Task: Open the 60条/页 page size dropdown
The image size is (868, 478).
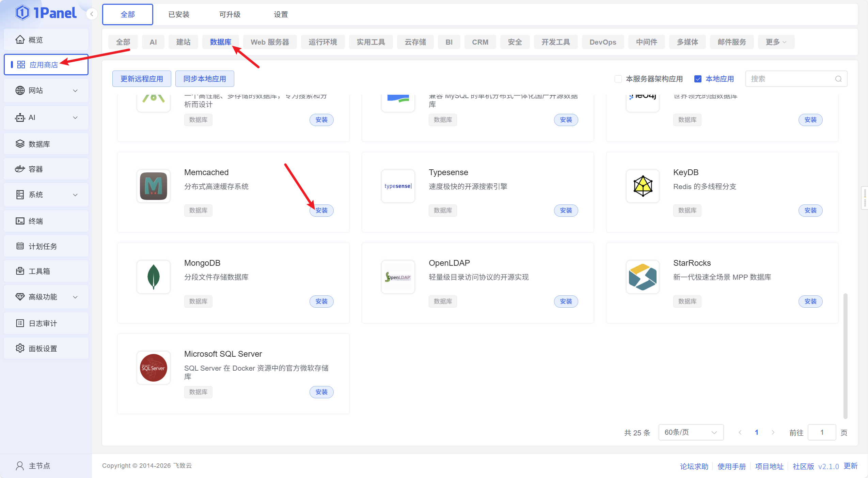Action: pos(691,432)
